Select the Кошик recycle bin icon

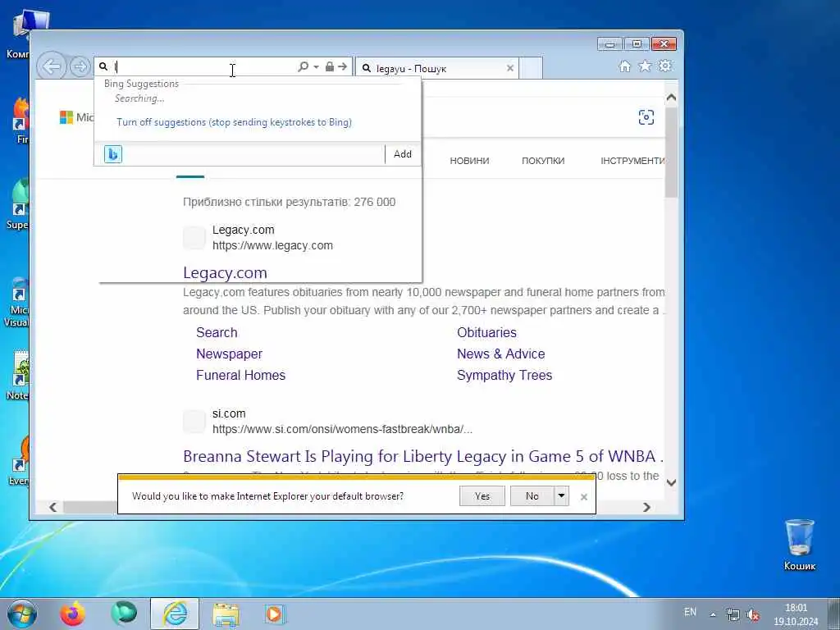799,545
